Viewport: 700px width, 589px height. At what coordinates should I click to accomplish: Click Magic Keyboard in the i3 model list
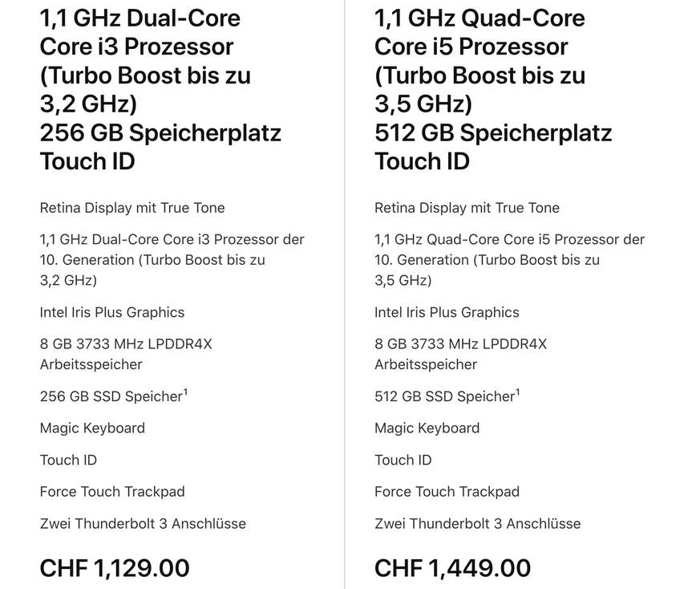[x=92, y=429]
